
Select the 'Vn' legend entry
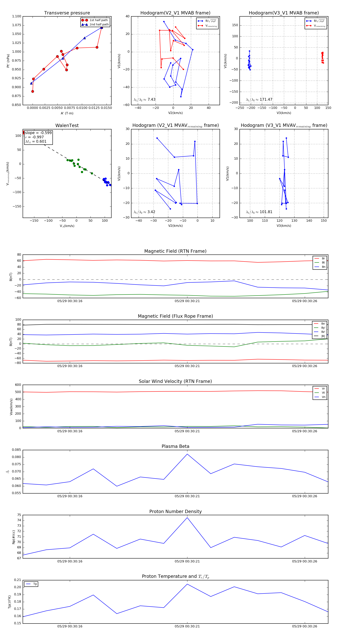pos(320,397)
